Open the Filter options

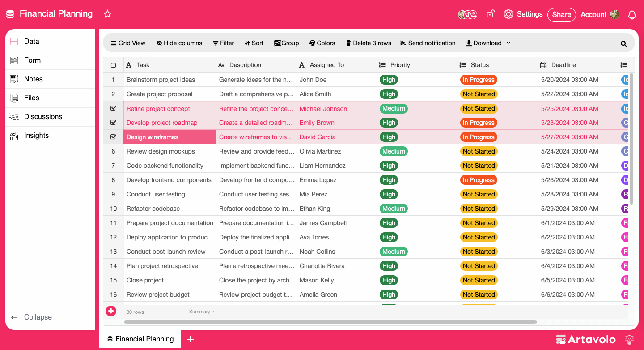(223, 43)
